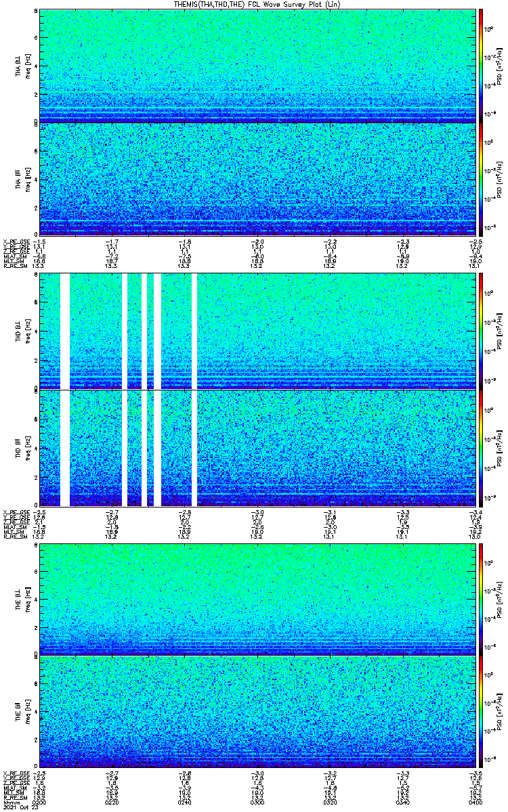The image size is (508, 812).
Task: Click the THD B-parallel spectrogram panel
Action: [257, 448]
